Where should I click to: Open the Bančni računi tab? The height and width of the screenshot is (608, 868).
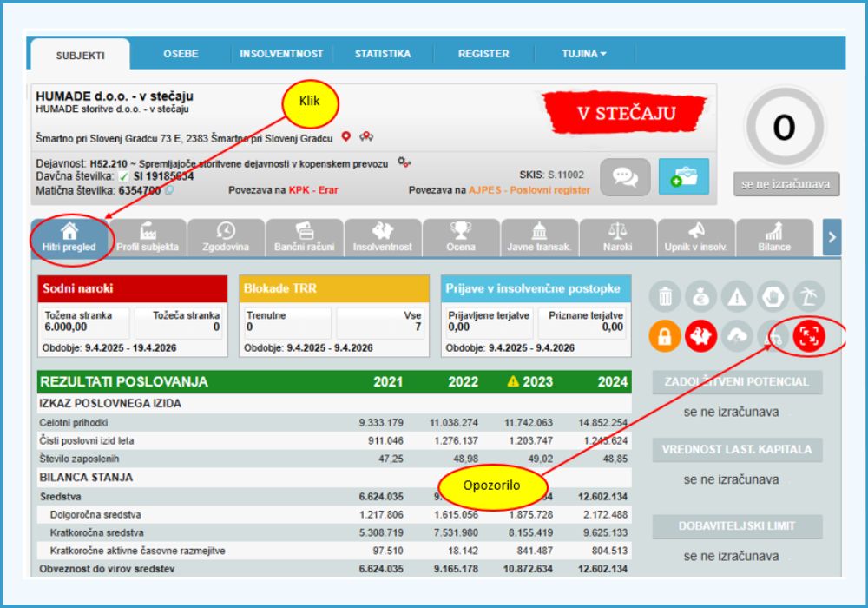point(305,237)
